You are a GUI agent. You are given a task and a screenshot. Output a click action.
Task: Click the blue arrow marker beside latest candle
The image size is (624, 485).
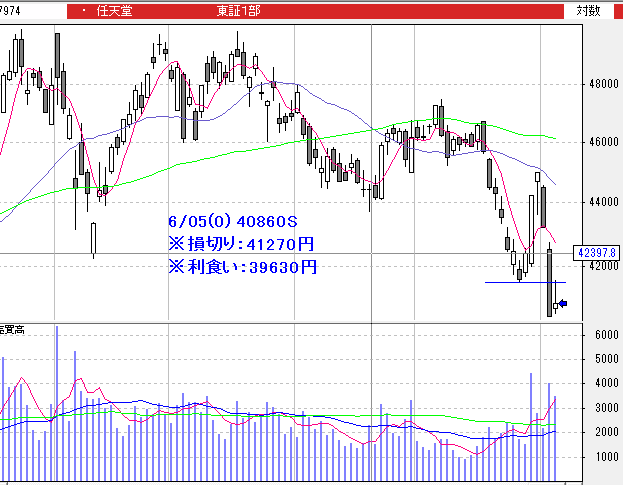coord(562,304)
